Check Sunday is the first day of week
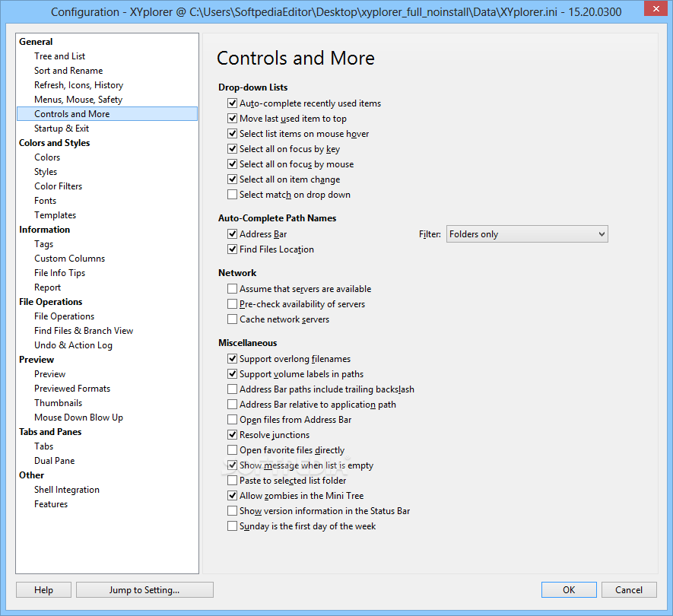Image resolution: width=673 pixels, height=616 pixels. [232, 526]
